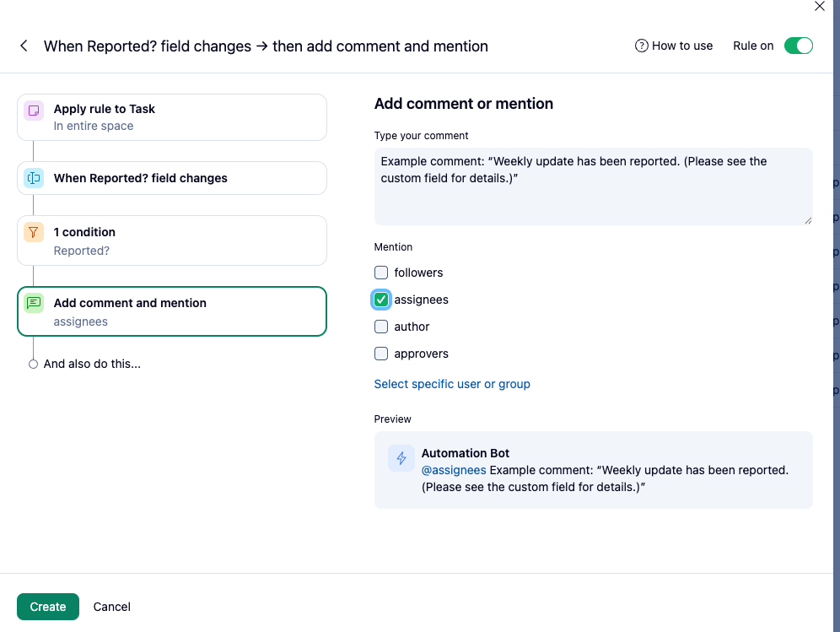The width and height of the screenshot is (840, 632).
Task: Click the back arrow icon
Action: pos(24,46)
